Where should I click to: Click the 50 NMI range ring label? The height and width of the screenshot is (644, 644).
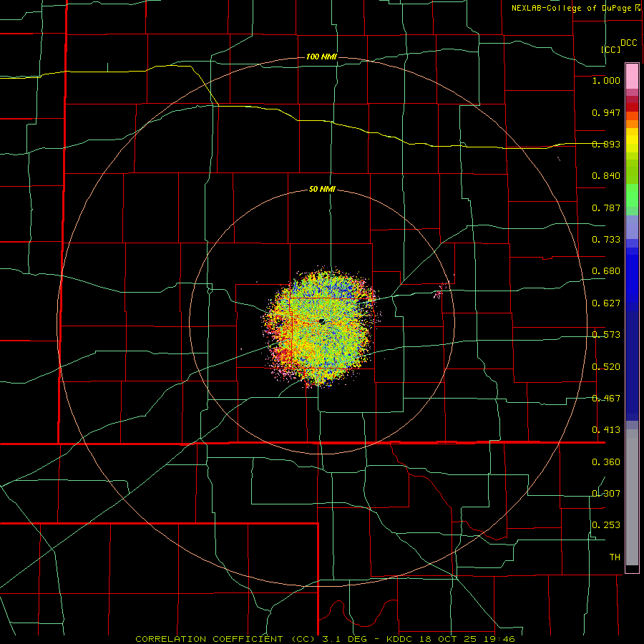[x=322, y=189]
